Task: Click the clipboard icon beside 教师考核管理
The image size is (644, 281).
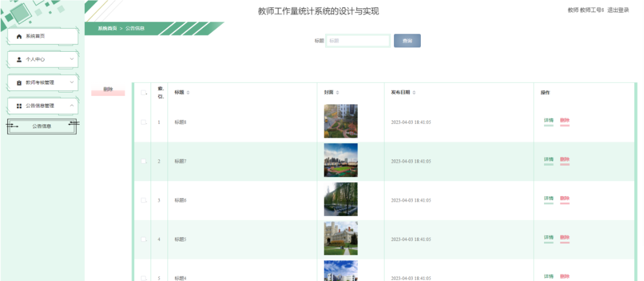Action: pos(19,83)
